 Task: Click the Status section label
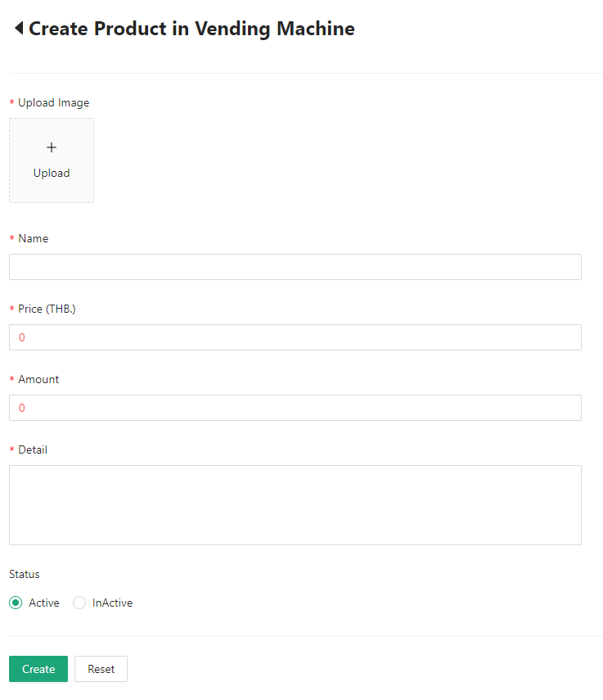[24, 574]
